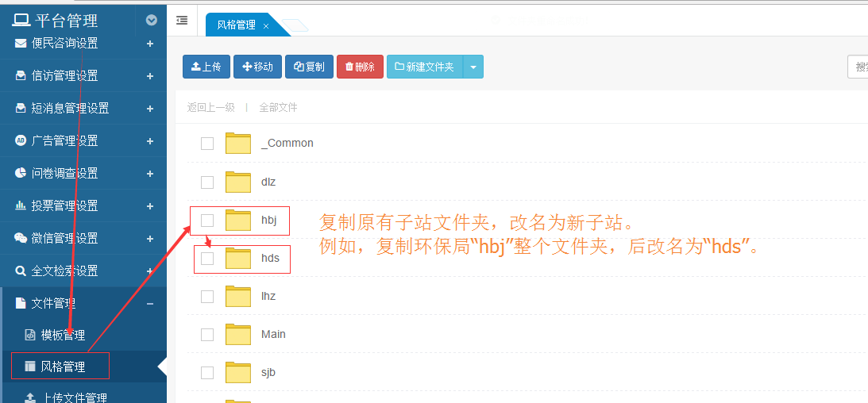The height and width of the screenshot is (403, 868).
Task: Click the search input field
Action: click(858, 67)
